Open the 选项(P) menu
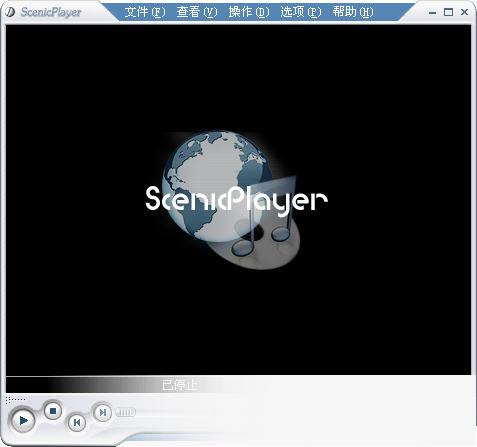477x447 pixels. coord(301,12)
